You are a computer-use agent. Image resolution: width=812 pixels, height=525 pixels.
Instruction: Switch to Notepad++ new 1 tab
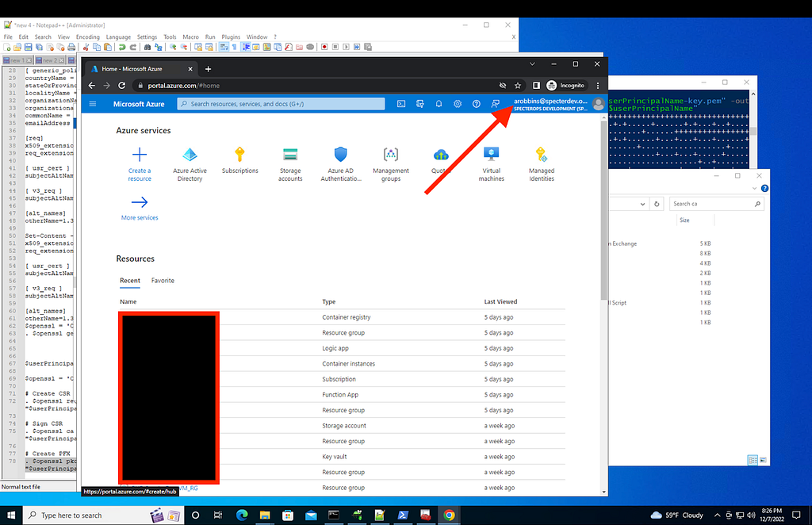coord(17,60)
